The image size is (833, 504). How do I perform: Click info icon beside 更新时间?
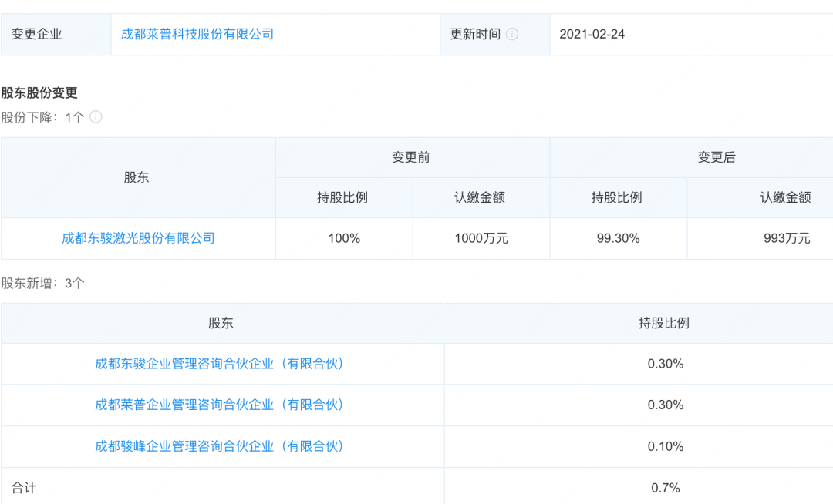511,35
